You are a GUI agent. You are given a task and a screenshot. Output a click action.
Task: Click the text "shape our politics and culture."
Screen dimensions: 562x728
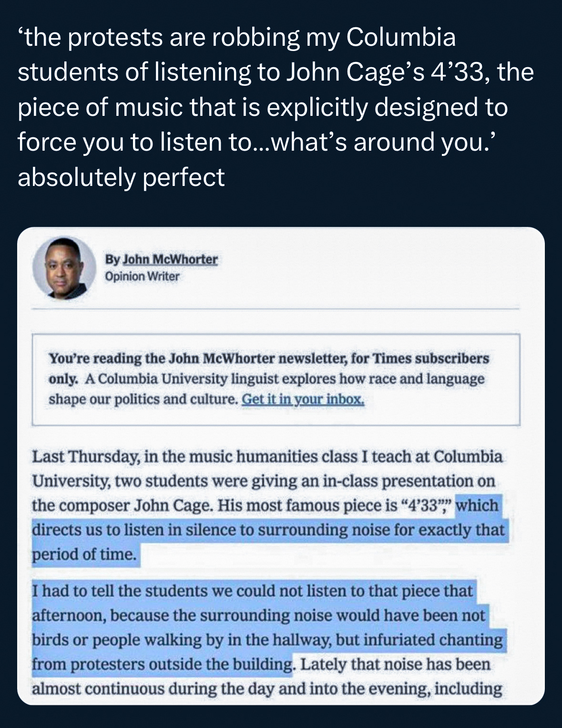tap(143, 399)
